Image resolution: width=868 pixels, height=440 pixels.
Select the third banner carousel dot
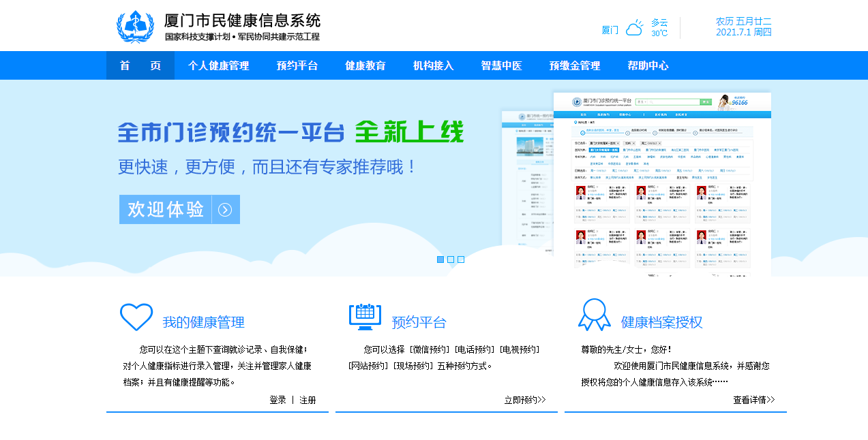tap(461, 260)
